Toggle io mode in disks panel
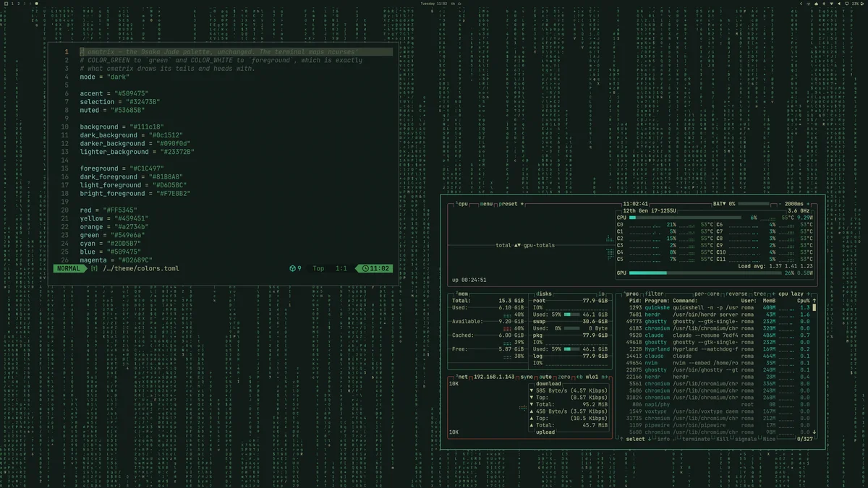Viewport: 868px width, 488px height. (x=601, y=294)
